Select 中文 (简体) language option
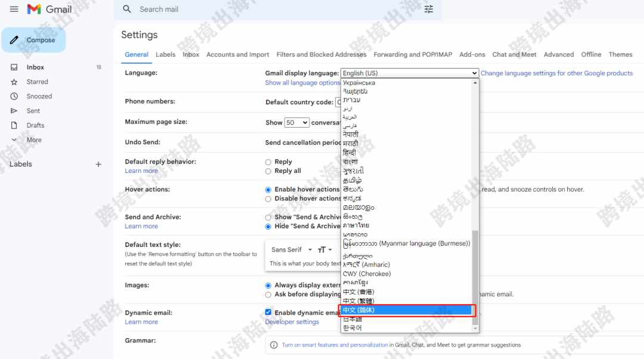The height and width of the screenshot is (359, 644). (407, 310)
